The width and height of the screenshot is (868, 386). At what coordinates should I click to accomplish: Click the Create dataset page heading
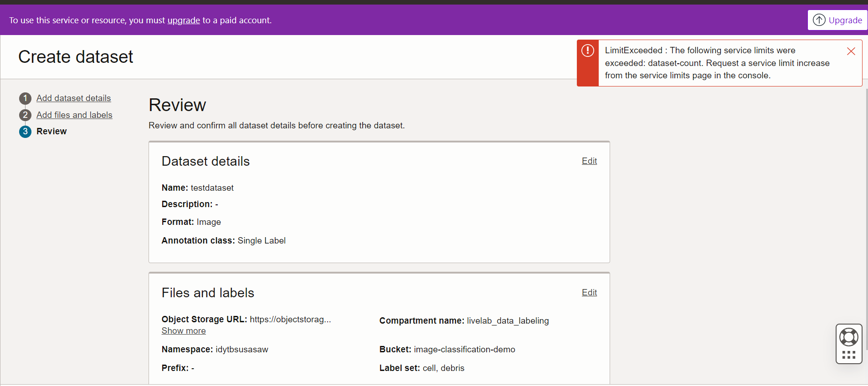(76, 57)
